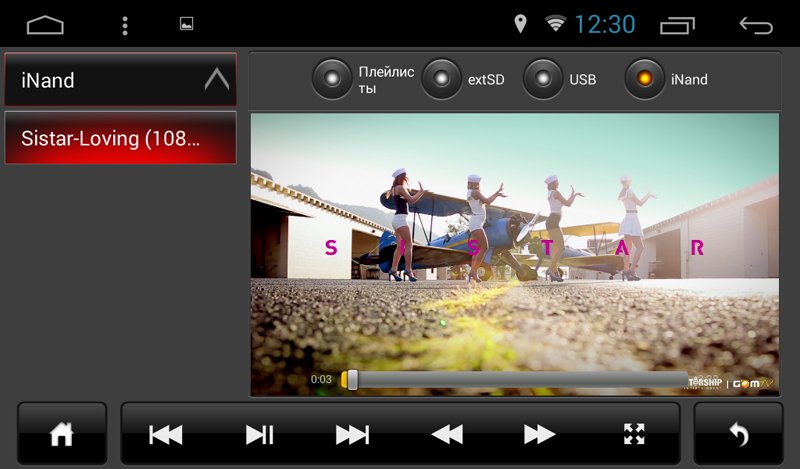Toggle play/pause
The height and width of the screenshot is (469, 800).
pyautogui.click(x=259, y=435)
